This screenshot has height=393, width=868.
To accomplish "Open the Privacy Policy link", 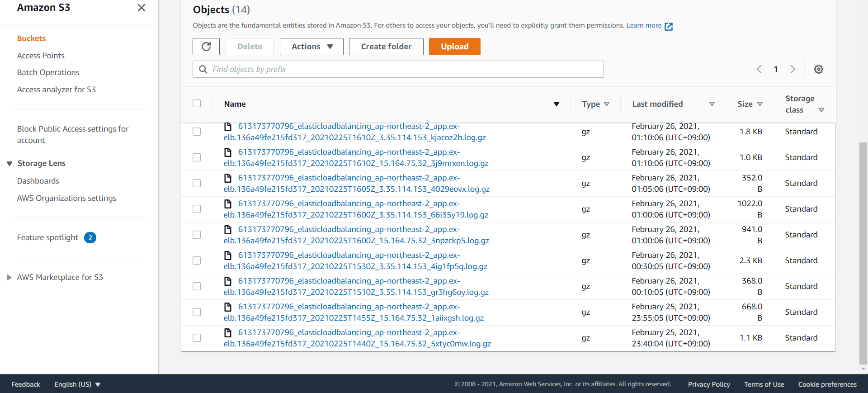I will click(709, 384).
